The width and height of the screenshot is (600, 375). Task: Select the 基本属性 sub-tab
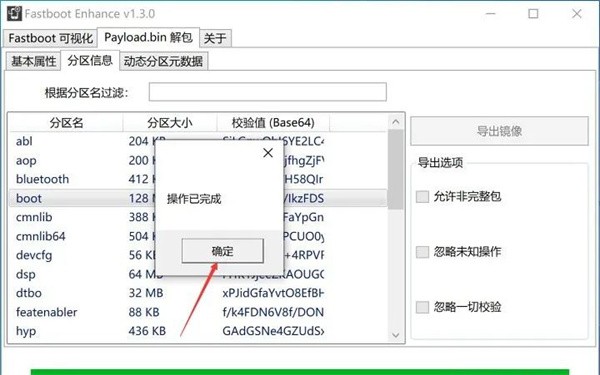33,61
